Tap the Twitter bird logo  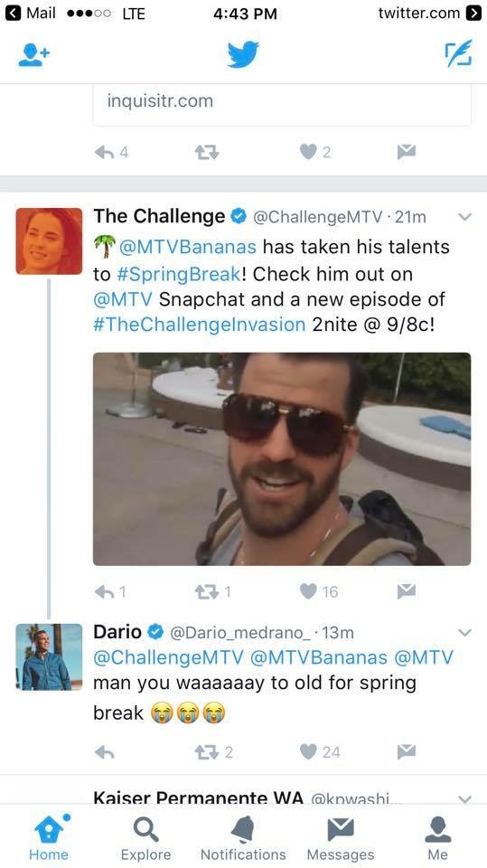pos(243,54)
